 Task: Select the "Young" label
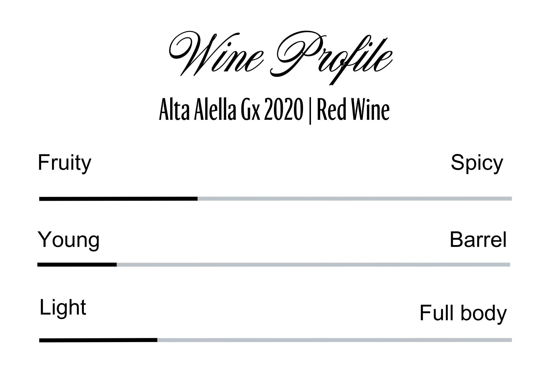(x=68, y=240)
